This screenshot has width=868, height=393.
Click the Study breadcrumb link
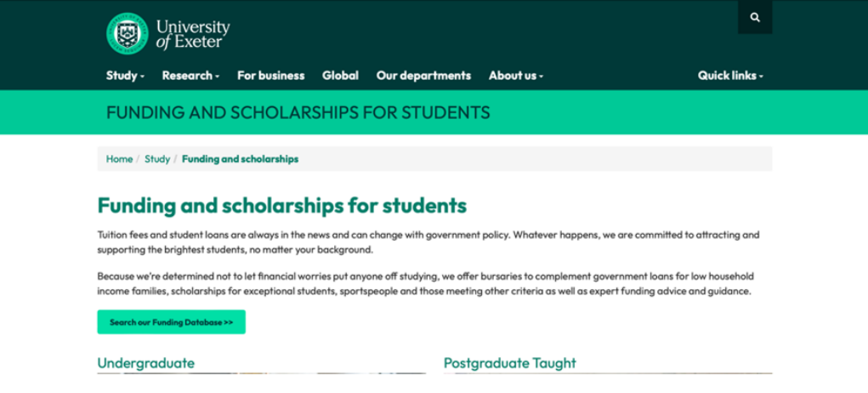(x=157, y=159)
